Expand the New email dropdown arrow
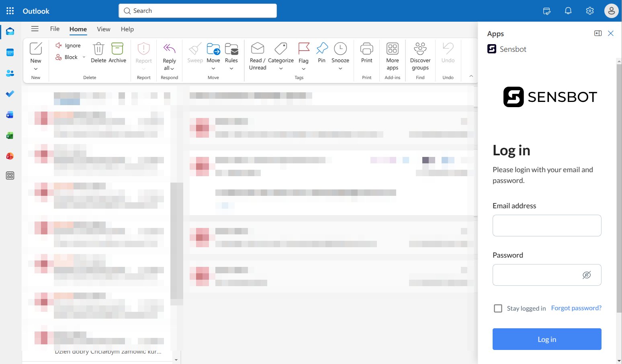622x364 pixels. [x=36, y=69]
